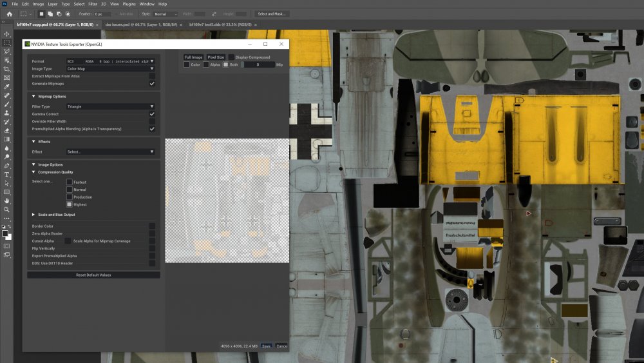This screenshot has height=363, width=644.
Task: Click Save in the exporter dialog
Action: tap(266, 346)
